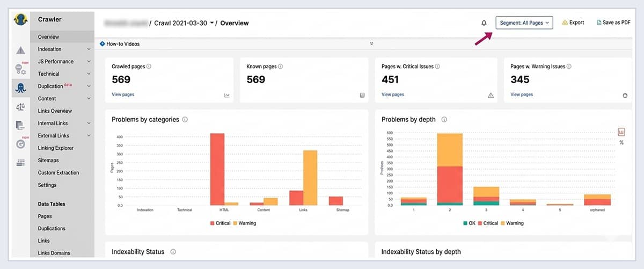Click the octopus Crawler icon in sidebar
The height and width of the screenshot is (269, 644).
[x=20, y=88]
